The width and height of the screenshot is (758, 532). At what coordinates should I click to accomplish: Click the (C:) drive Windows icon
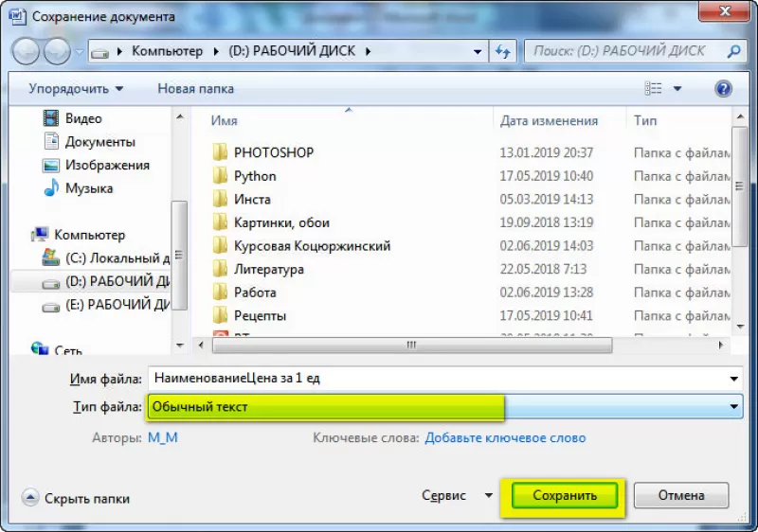tap(50, 257)
